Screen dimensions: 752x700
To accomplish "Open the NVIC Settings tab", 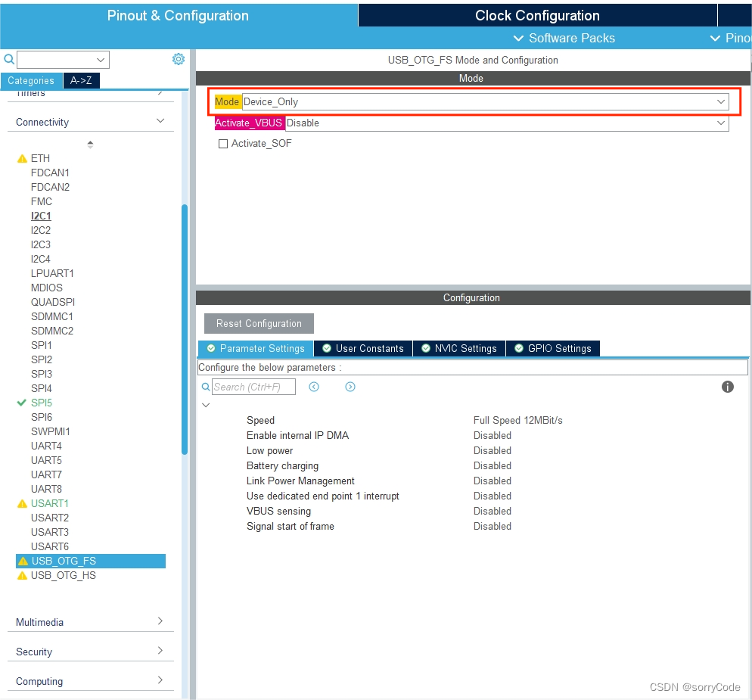I will click(459, 348).
